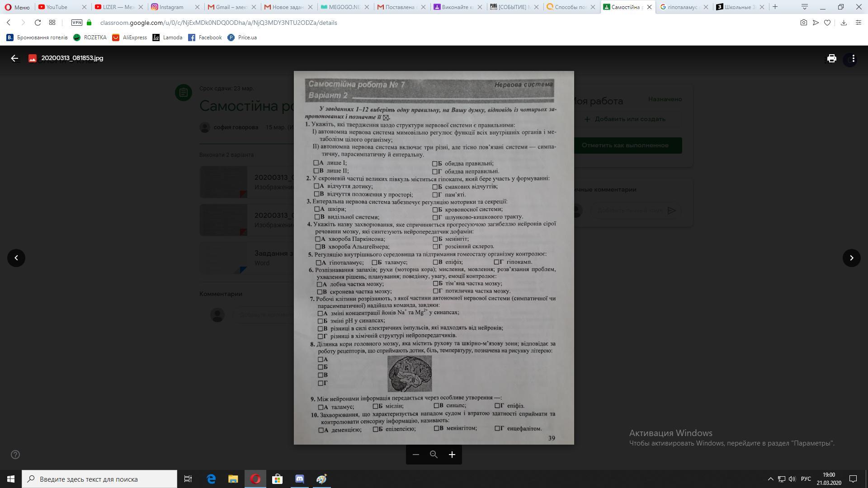Open the three-dot more options menu
Viewport: 868px width, 488px height.
(853, 58)
